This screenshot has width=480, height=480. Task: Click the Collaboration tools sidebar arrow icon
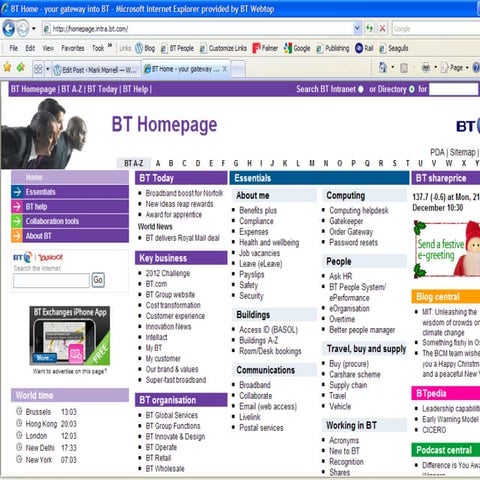point(17,221)
